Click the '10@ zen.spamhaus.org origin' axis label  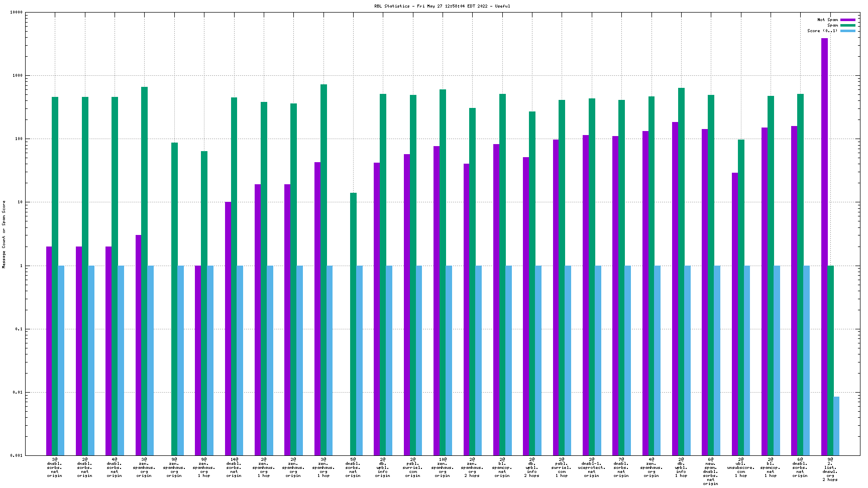pyautogui.click(x=443, y=467)
